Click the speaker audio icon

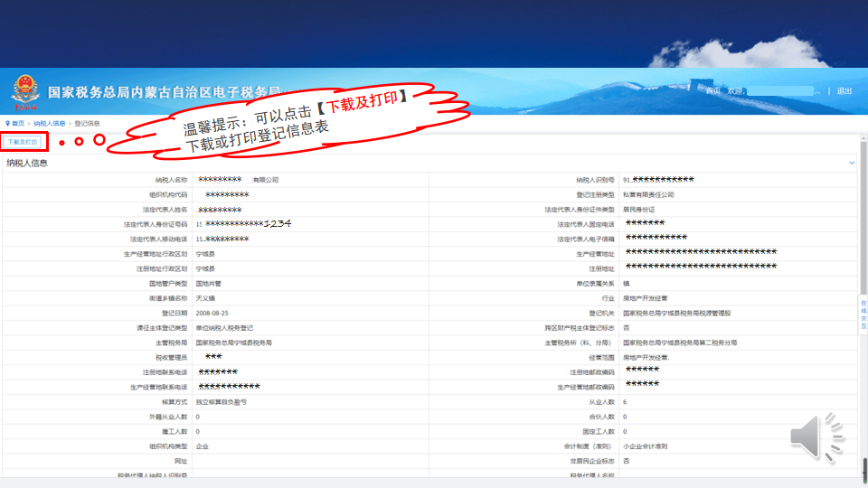816,436
